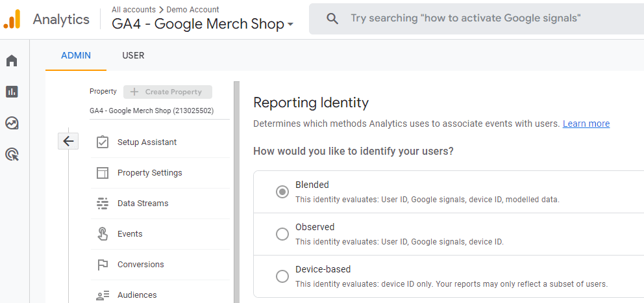Open Property Settings in admin menu

tap(149, 173)
